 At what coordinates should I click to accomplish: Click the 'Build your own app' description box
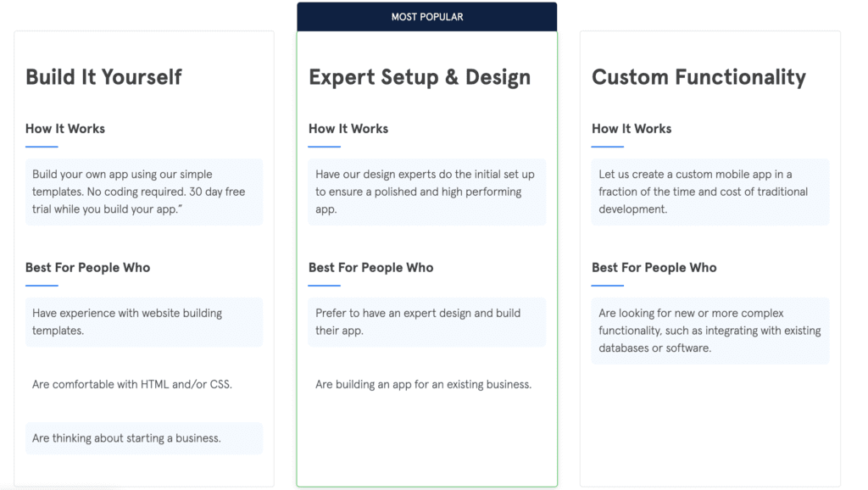[144, 192]
